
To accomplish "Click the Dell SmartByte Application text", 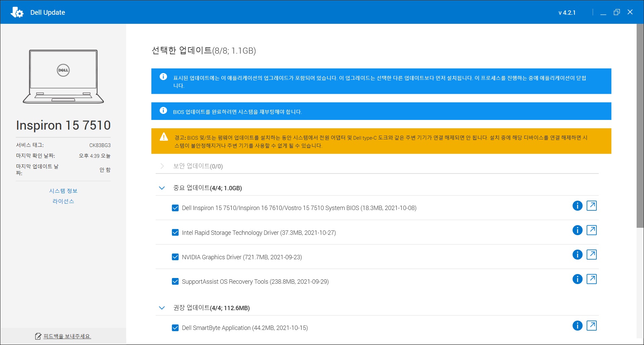I will click(x=245, y=328).
